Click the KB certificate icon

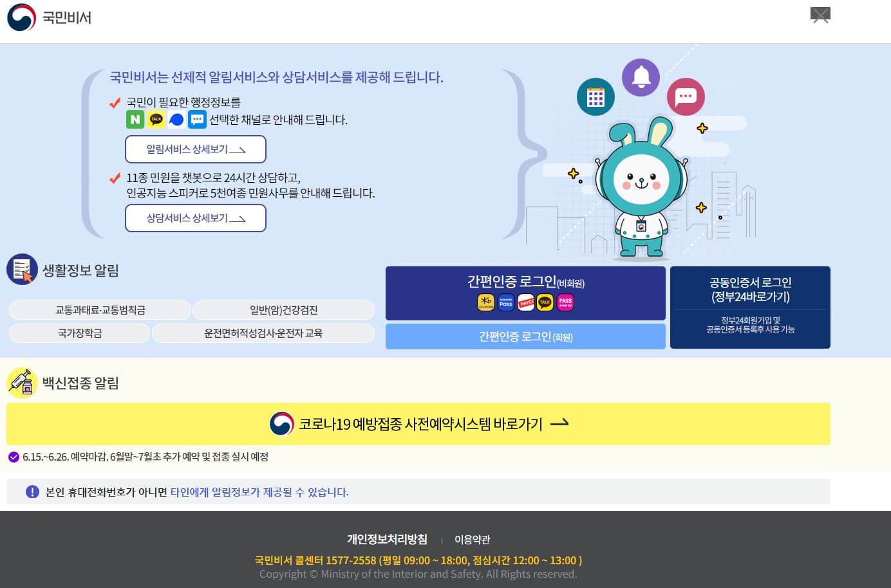tap(486, 302)
